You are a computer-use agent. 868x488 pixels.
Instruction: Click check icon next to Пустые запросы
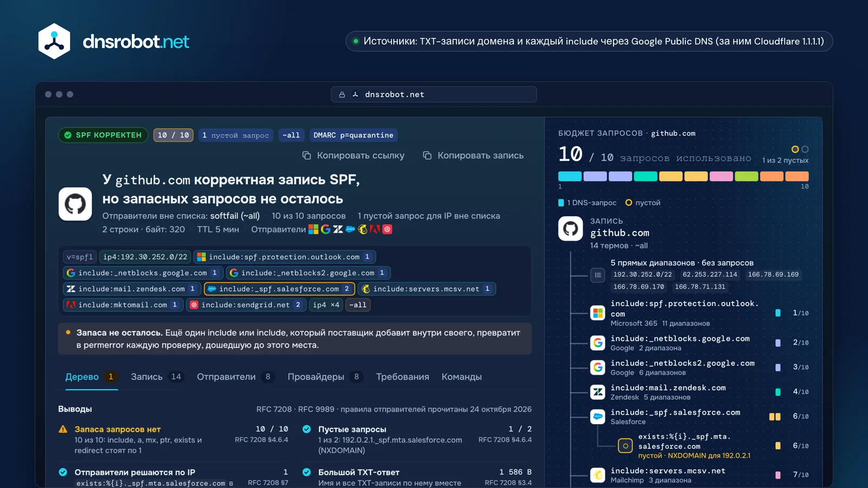pos(307,429)
